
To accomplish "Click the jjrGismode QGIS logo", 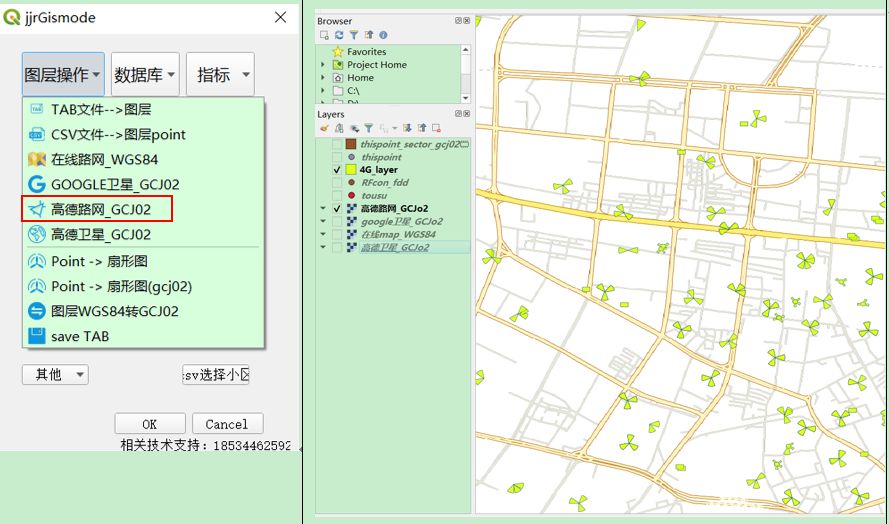I will (11, 18).
